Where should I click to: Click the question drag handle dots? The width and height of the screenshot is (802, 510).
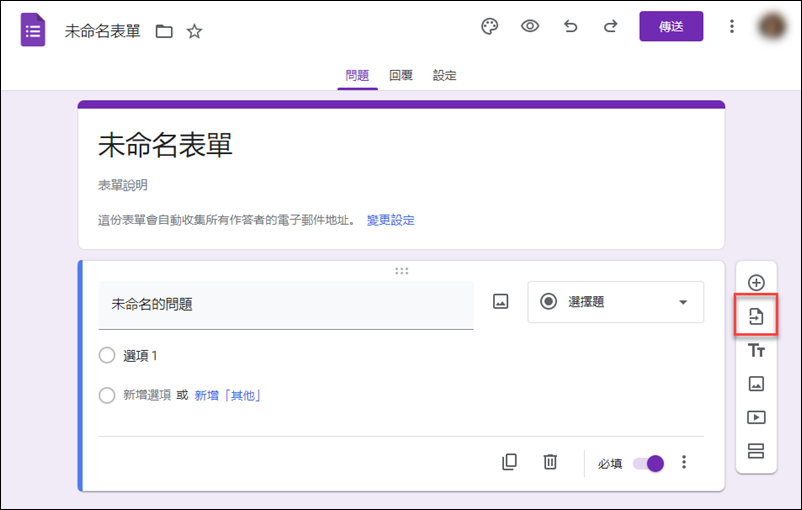pyautogui.click(x=402, y=271)
